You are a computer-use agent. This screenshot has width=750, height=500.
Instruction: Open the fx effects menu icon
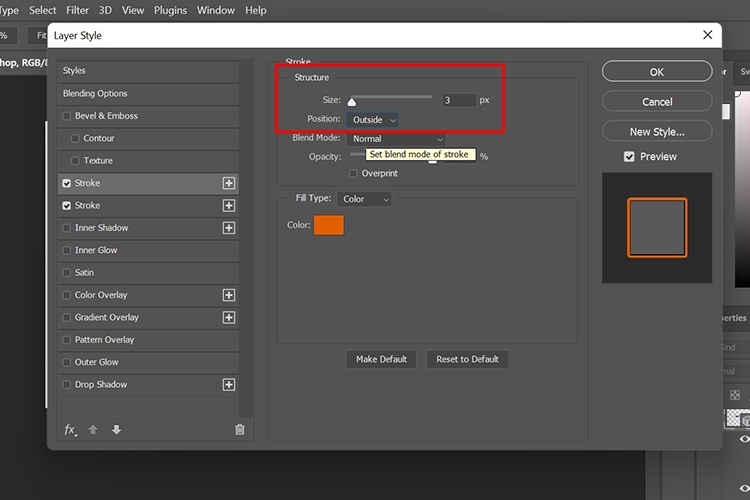pos(70,430)
